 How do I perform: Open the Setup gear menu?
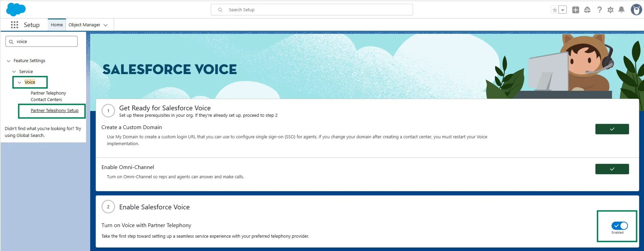(x=611, y=10)
